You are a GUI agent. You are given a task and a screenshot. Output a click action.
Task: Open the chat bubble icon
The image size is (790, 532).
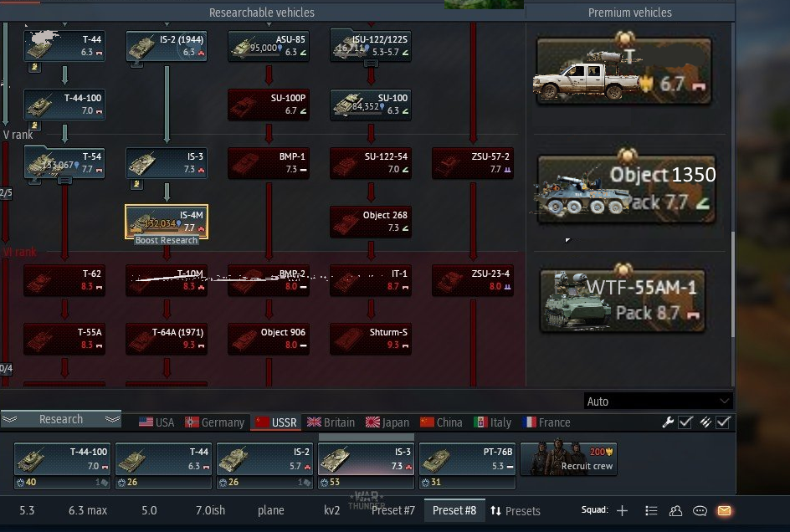pos(700,511)
